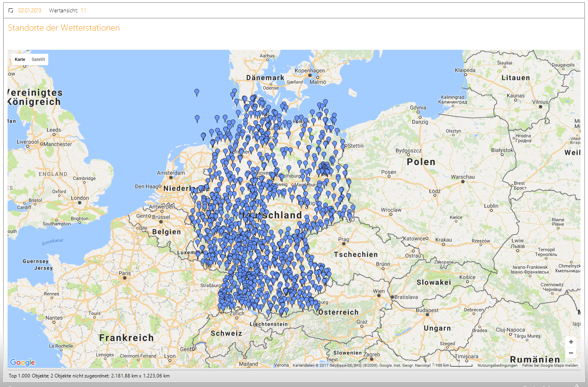588x387 pixels.
Task: Open the 02.01.2013 date selector
Action: [x=29, y=10]
